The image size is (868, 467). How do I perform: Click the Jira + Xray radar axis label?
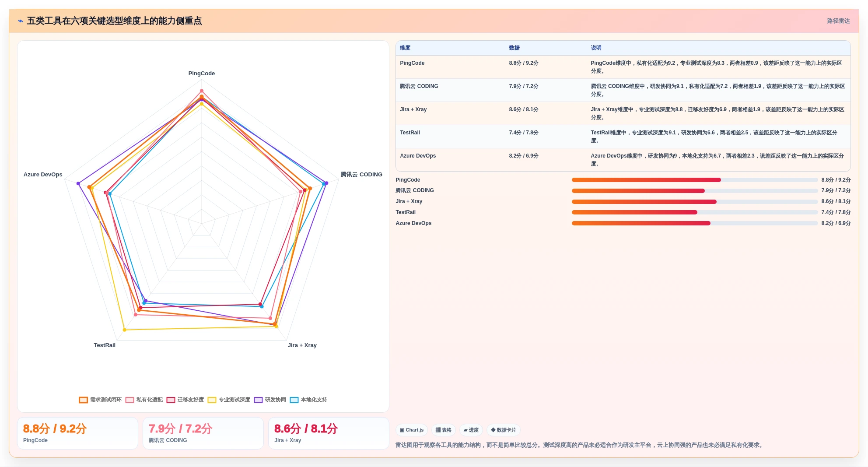coord(302,345)
